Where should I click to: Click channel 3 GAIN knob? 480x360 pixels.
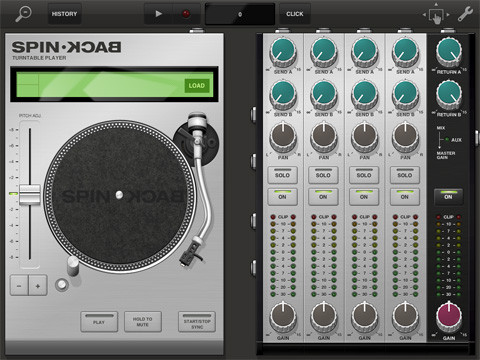point(365,316)
